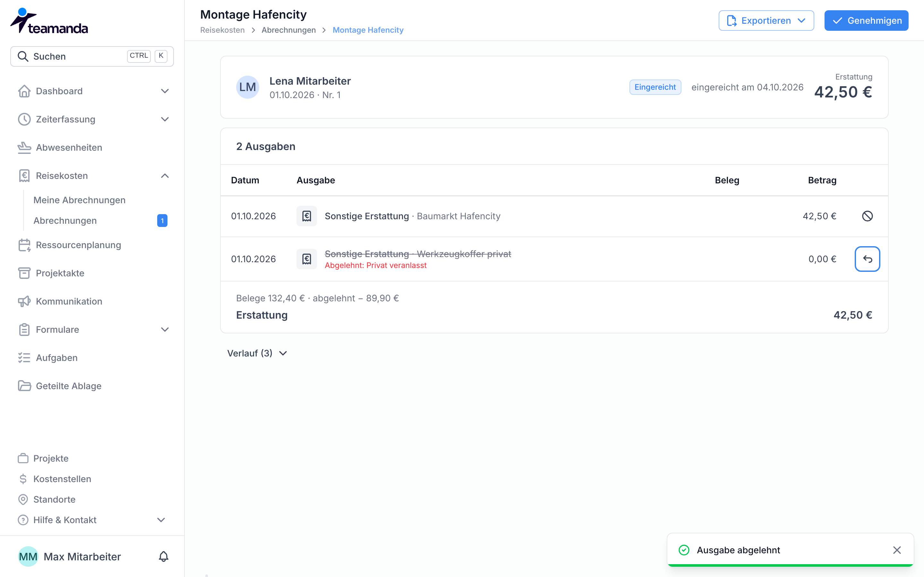Click receipt icon of Baumarkt Hafencity row

[x=307, y=216]
